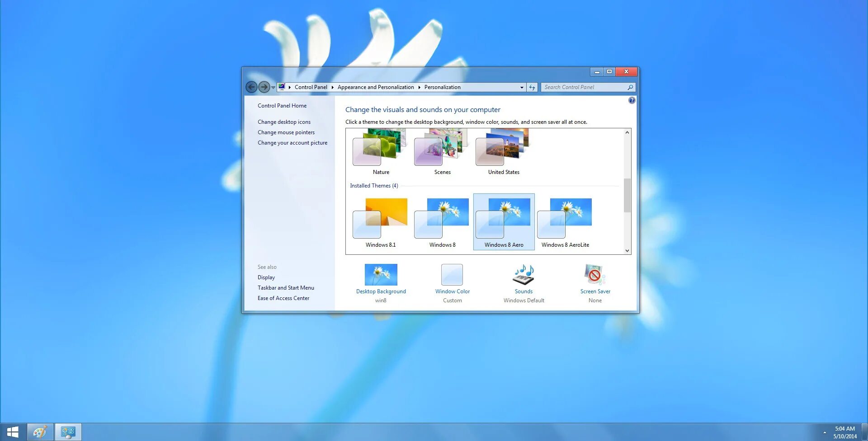
Task: Open the Help question mark icon
Action: [632, 100]
